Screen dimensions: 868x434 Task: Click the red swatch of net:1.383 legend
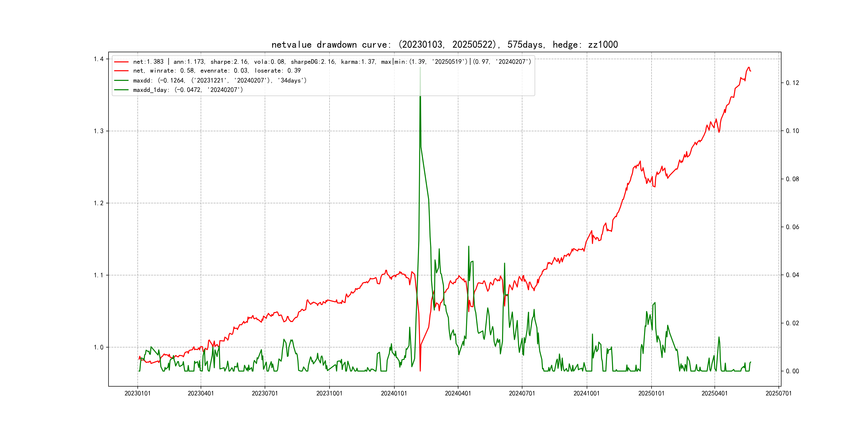tap(121, 62)
